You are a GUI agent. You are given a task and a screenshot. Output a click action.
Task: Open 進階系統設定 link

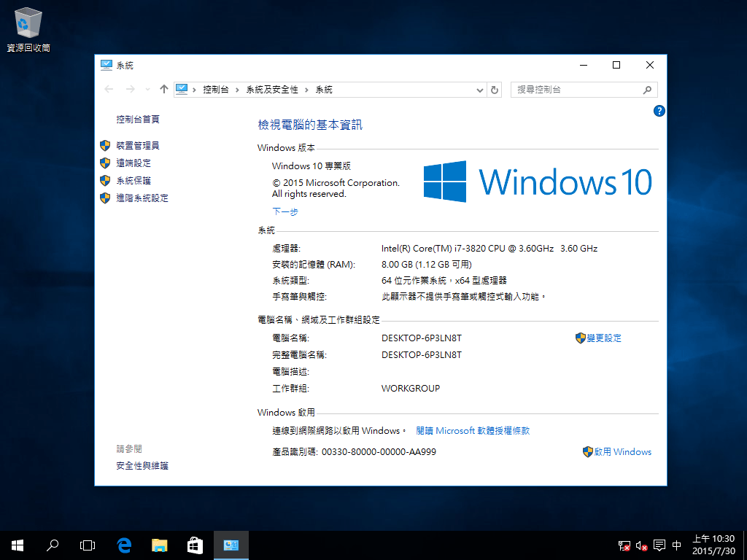tap(142, 198)
